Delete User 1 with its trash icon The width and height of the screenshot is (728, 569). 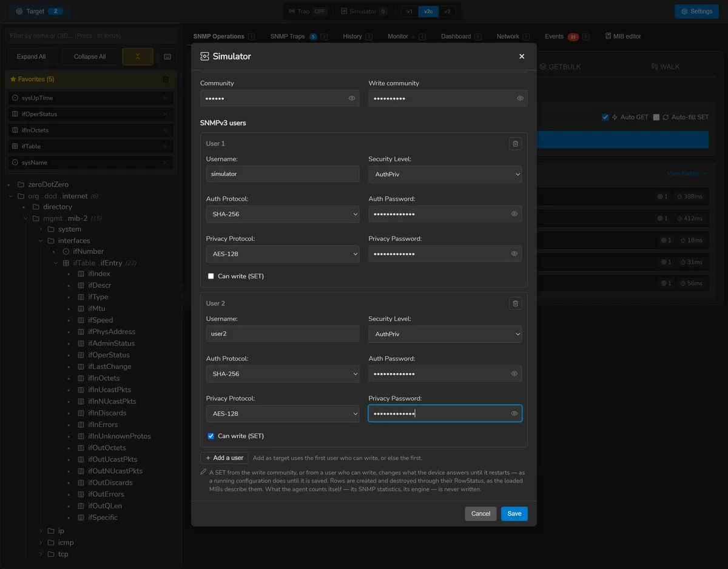point(515,144)
